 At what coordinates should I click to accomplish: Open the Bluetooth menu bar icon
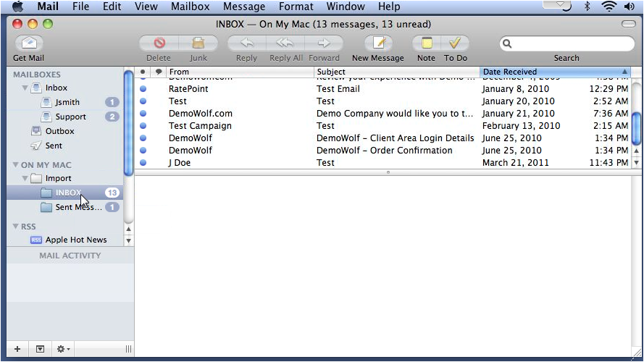click(x=587, y=7)
